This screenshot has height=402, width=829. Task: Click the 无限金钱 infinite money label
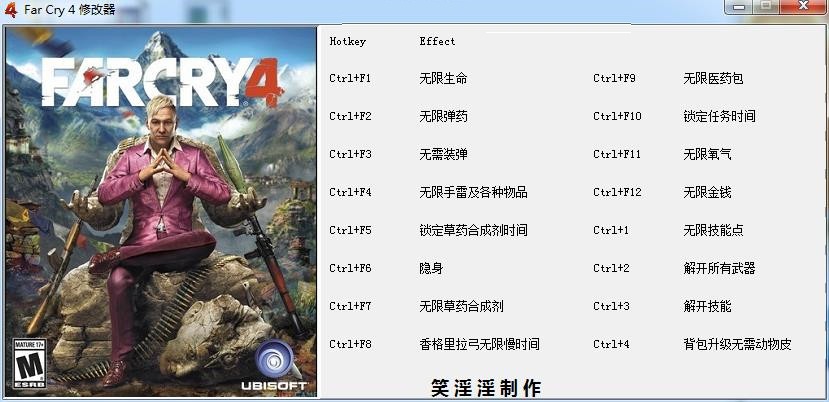pyautogui.click(x=707, y=193)
